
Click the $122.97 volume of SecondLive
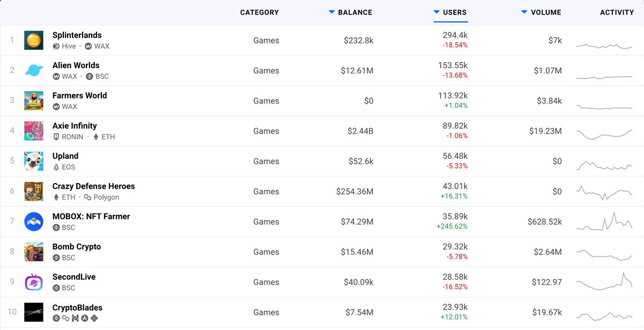coord(547,282)
